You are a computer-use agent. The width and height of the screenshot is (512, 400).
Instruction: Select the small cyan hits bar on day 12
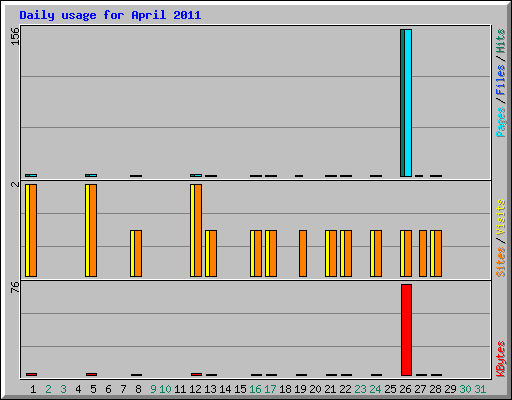click(198, 175)
